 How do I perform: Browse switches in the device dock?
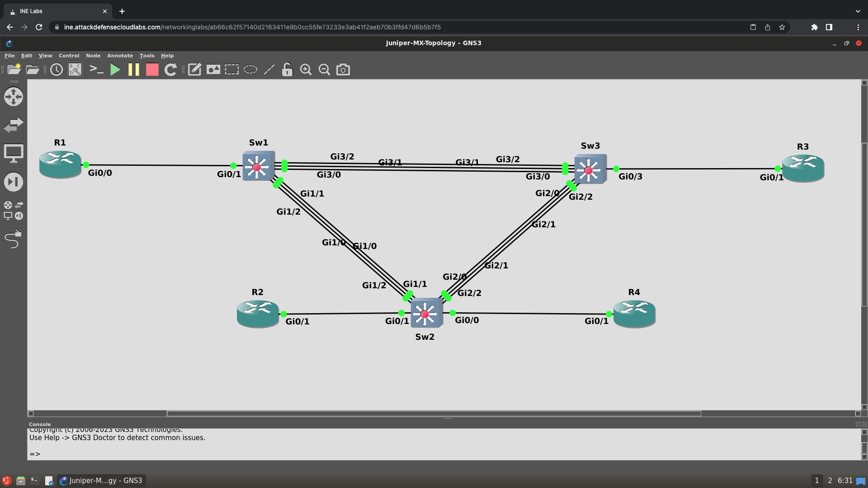coord(14,125)
